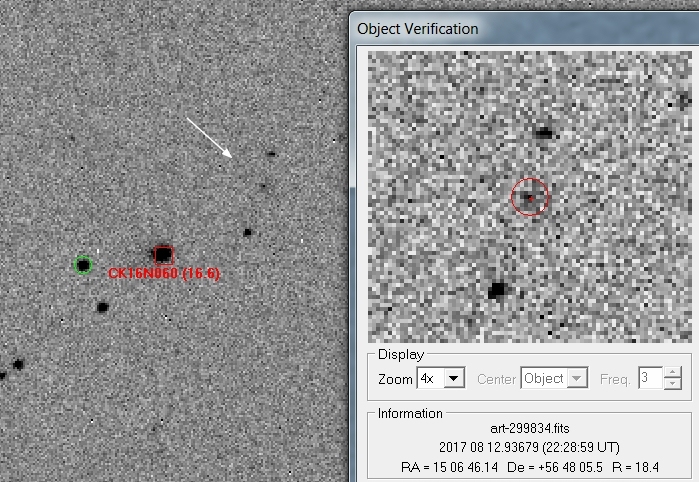The height and width of the screenshot is (482, 699).
Task: Increase Freq. with the up stepper arrow
Action: coord(673,373)
